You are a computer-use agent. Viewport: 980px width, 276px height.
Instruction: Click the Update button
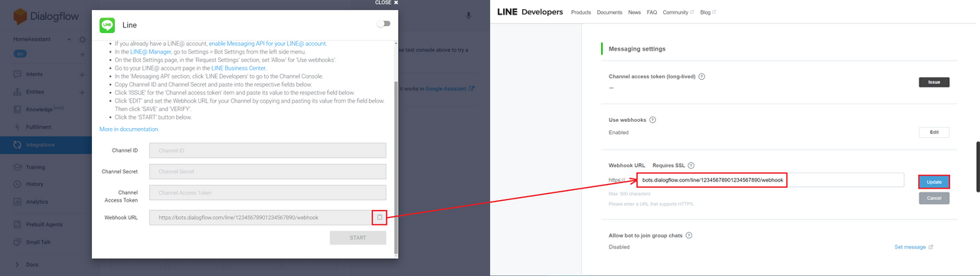click(x=934, y=182)
